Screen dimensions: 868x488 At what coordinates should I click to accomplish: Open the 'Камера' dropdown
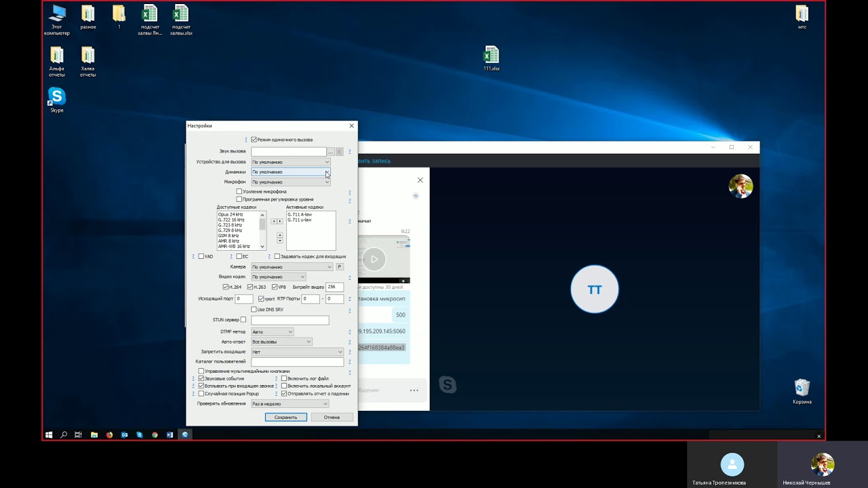pyautogui.click(x=292, y=267)
